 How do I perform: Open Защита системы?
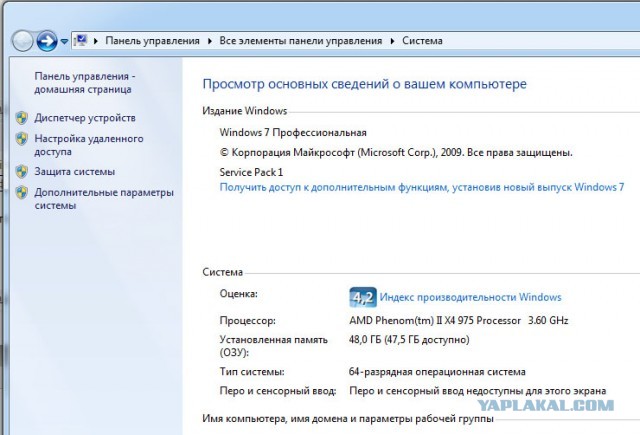point(75,171)
